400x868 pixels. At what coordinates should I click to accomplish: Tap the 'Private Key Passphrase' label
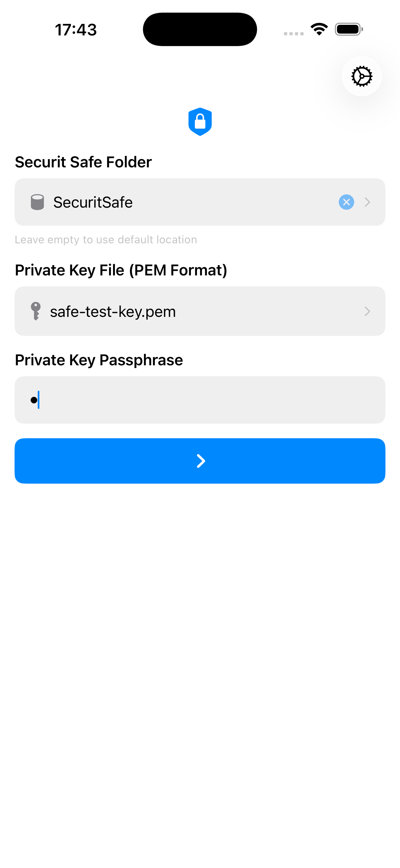pos(99,360)
